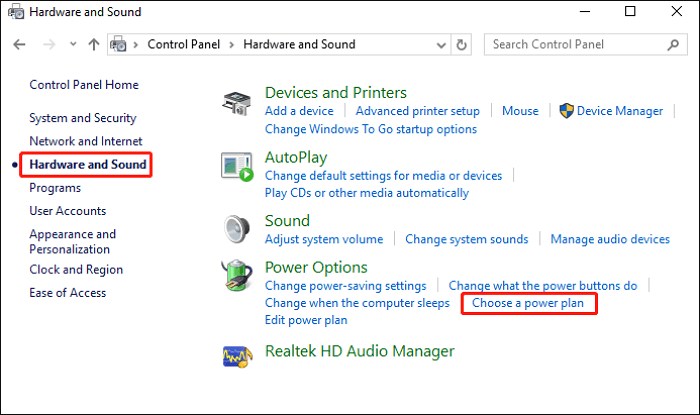Expand the address bar history dropdown
This screenshot has width=700, height=415.
point(440,44)
